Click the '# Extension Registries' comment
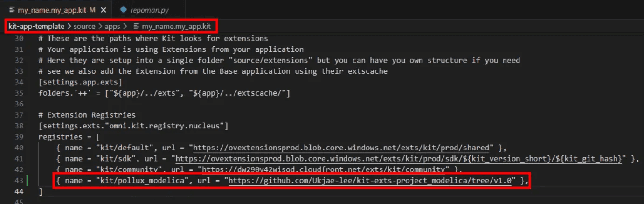The image size is (644, 204). pyautogui.click(x=87, y=115)
